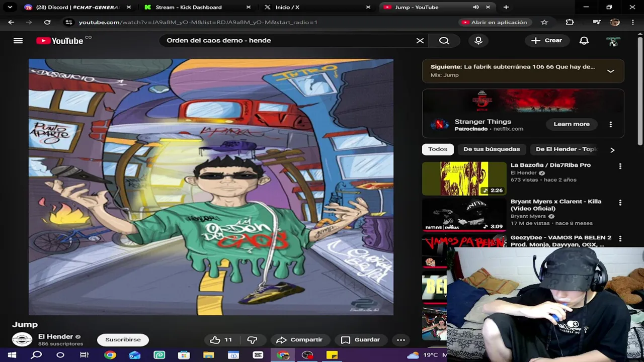Like the Jump video

(221, 340)
